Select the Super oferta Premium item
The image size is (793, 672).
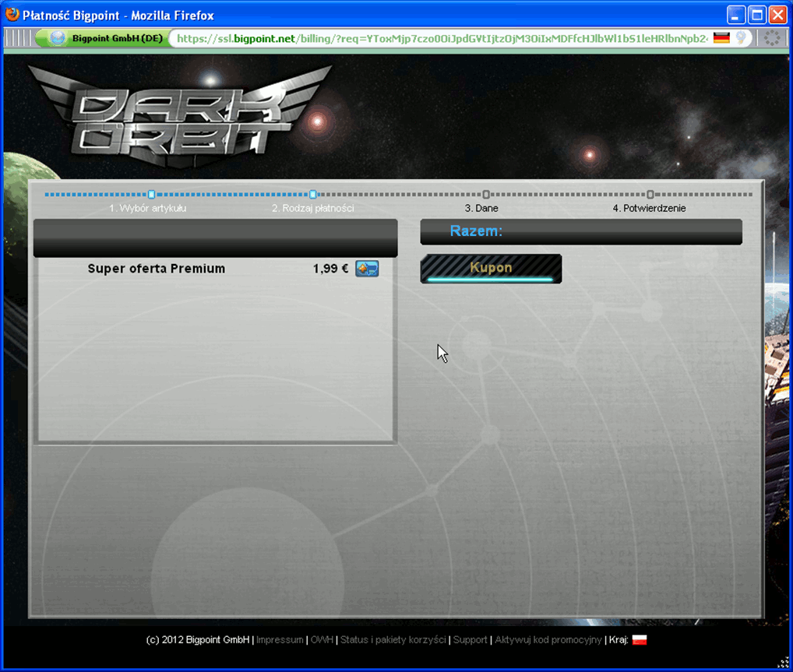coord(157,269)
